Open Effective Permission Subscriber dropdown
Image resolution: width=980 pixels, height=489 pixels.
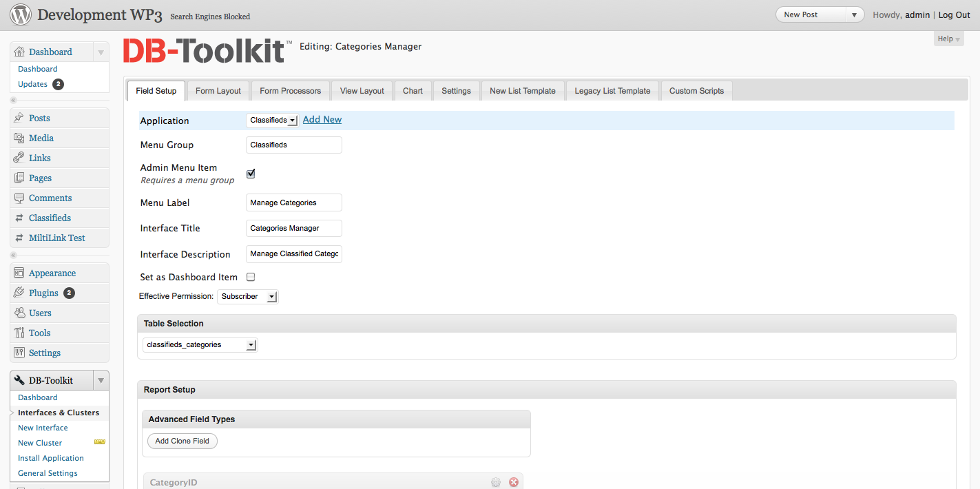[x=248, y=296]
